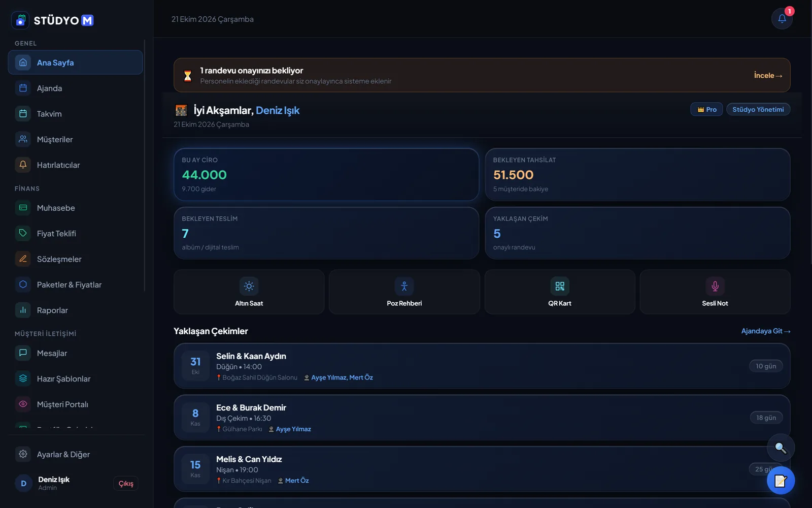The image size is (812, 508).
Task: Click the Deniz Işık name in the greeting
Action: click(278, 110)
